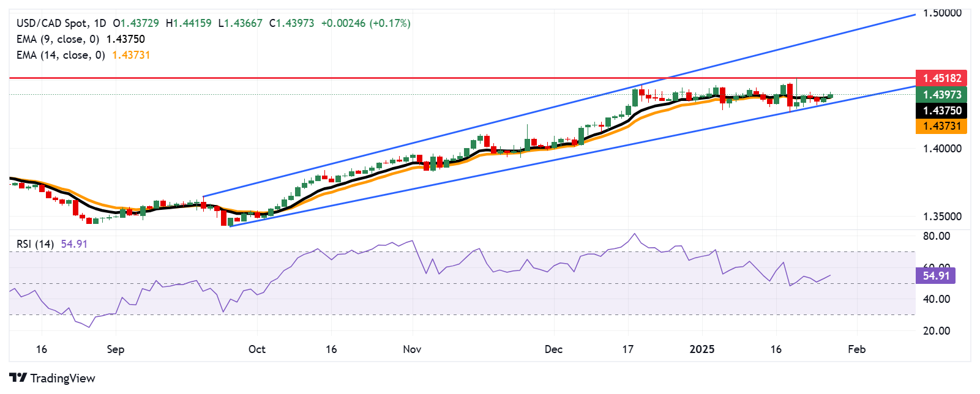Select the RSI (14) indicator label
Image resolution: width=980 pixels, height=394 pixels.
tap(35, 243)
